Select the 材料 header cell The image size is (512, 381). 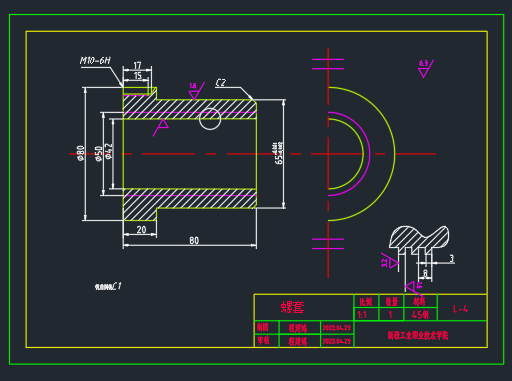pyautogui.click(x=420, y=302)
